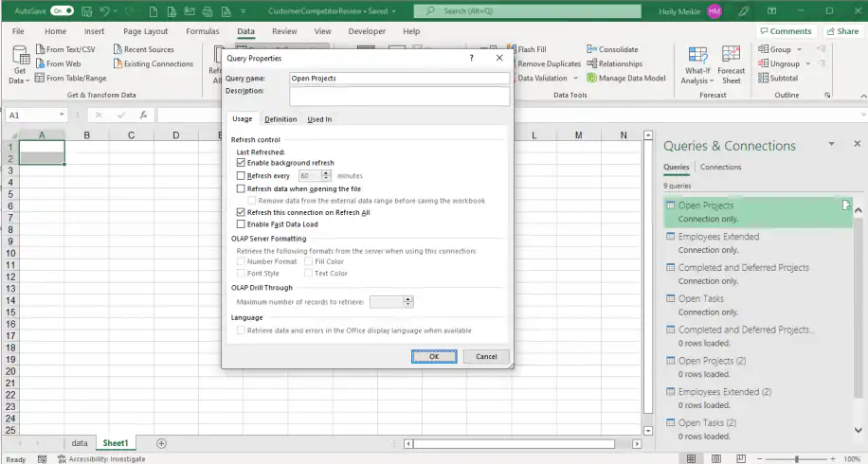The image size is (868, 464).
Task: Open Recent Sources
Action: (x=143, y=49)
